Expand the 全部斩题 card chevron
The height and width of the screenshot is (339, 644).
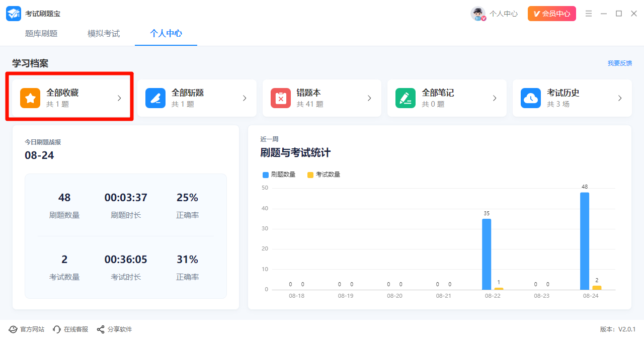click(x=245, y=98)
